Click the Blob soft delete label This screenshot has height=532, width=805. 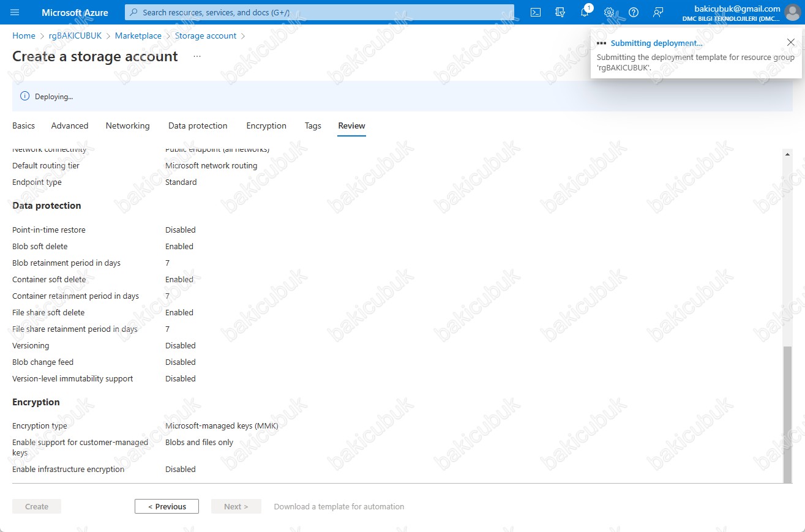pyautogui.click(x=40, y=247)
